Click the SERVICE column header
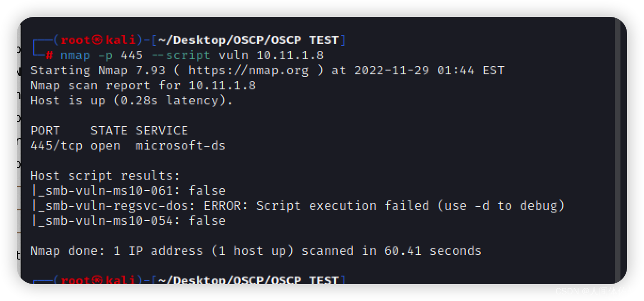644x301 pixels. coord(162,130)
